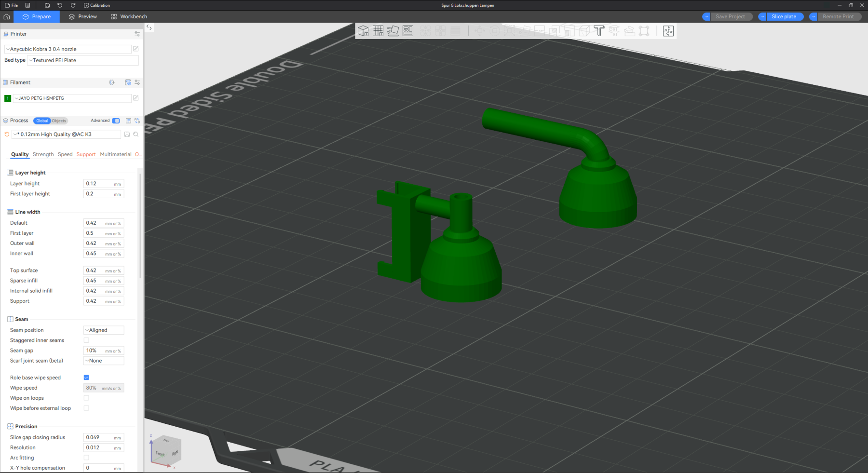Enable the Staggered inner seams checkbox
The height and width of the screenshot is (473, 868).
point(86,340)
